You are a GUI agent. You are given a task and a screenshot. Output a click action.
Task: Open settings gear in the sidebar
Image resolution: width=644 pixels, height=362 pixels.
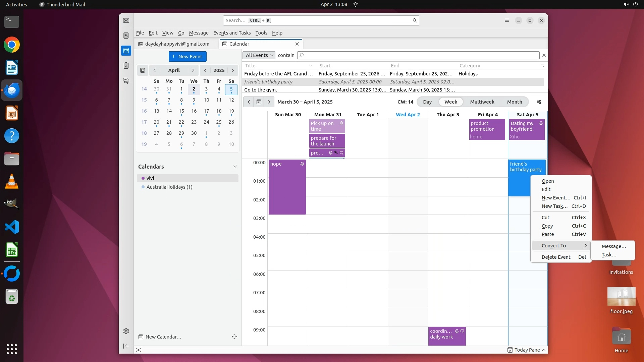tap(126, 331)
